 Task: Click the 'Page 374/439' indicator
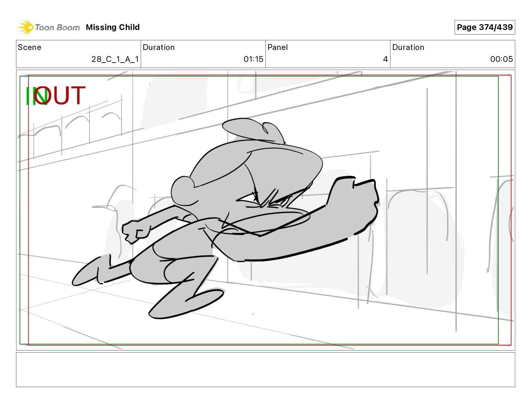point(485,27)
